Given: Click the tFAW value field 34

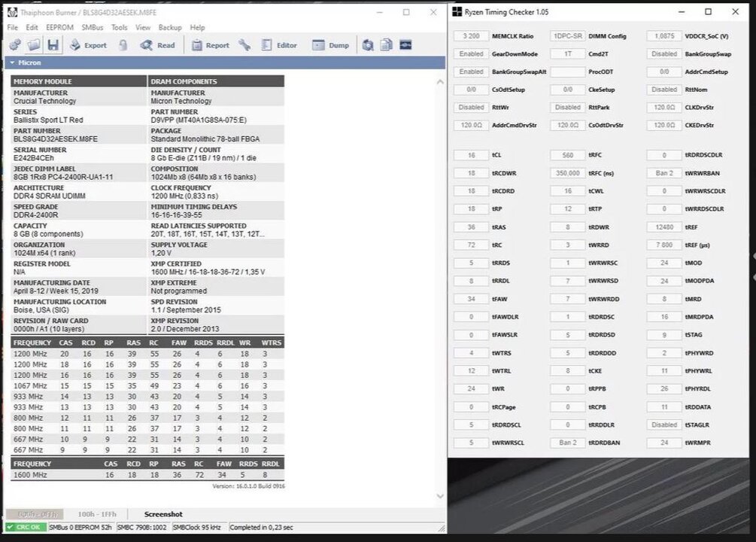Looking at the screenshot, I should 471,300.
